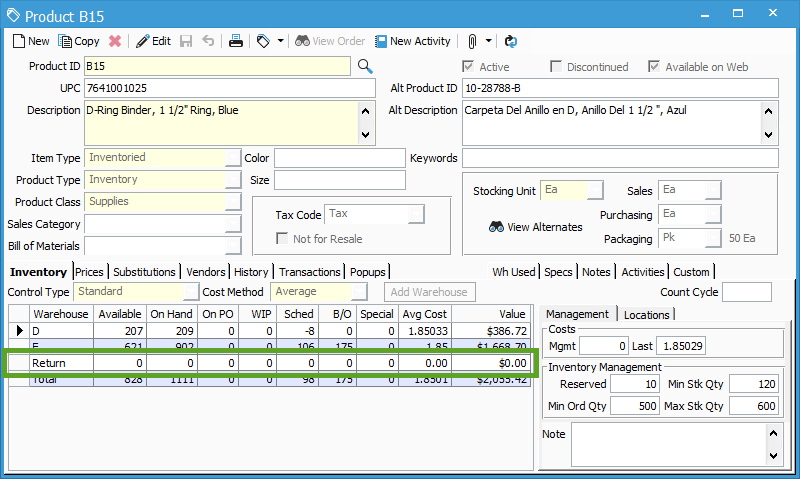Click the New product toolbar icon

(x=30, y=41)
